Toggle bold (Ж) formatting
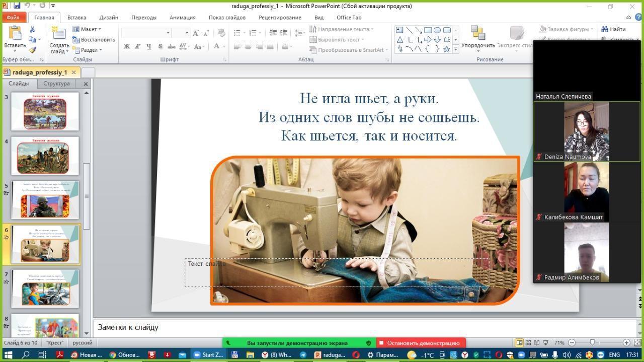The image size is (644, 362). (127, 46)
